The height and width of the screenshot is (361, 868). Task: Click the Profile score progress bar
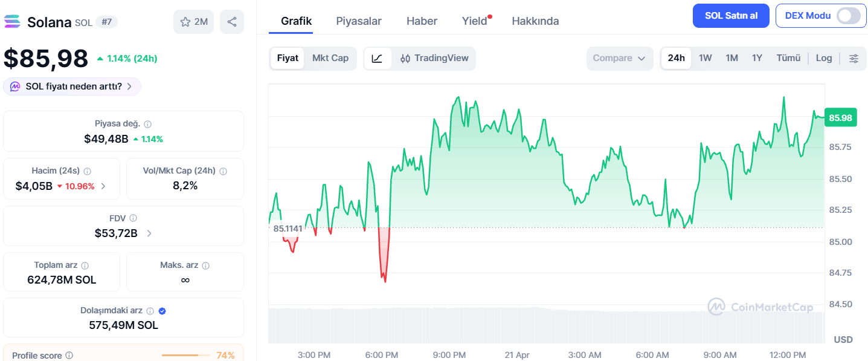pyautogui.click(x=186, y=356)
